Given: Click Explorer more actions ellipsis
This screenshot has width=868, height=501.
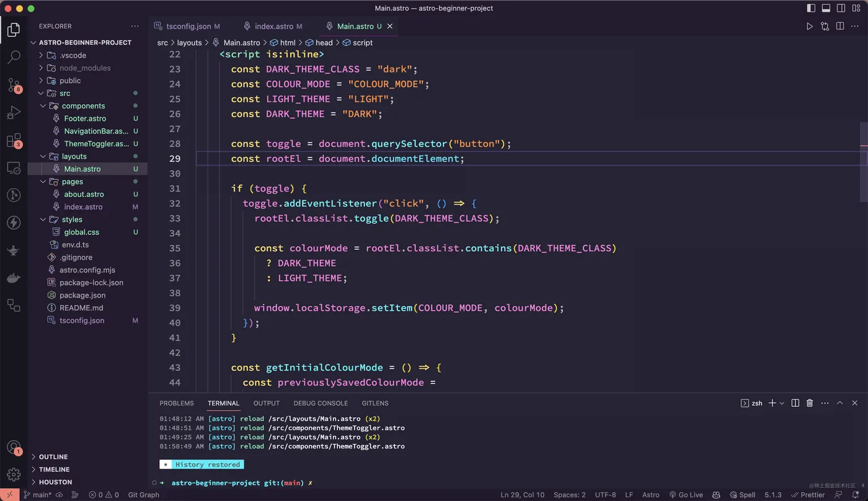Looking at the screenshot, I should (x=135, y=26).
